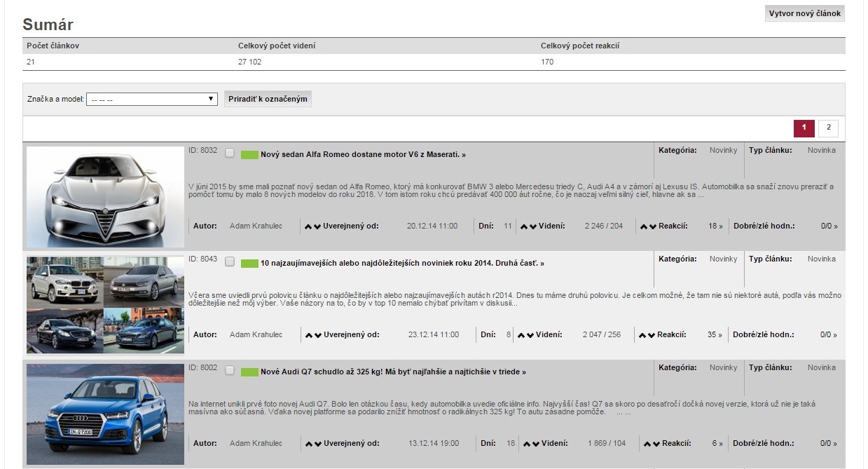The height and width of the screenshot is (469, 868).
Task: Click down arrow beside Videní in Alfa Romeo row
Action: click(x=535, y=226)
